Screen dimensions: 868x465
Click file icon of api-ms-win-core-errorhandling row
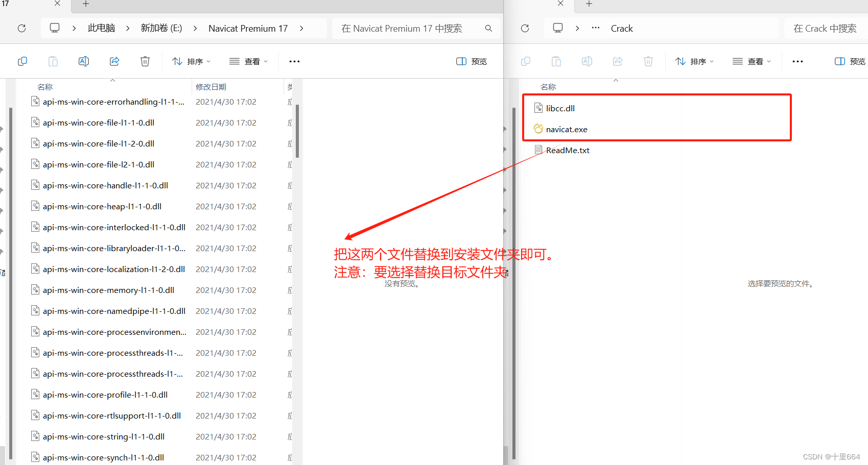(x=35, y=101)
